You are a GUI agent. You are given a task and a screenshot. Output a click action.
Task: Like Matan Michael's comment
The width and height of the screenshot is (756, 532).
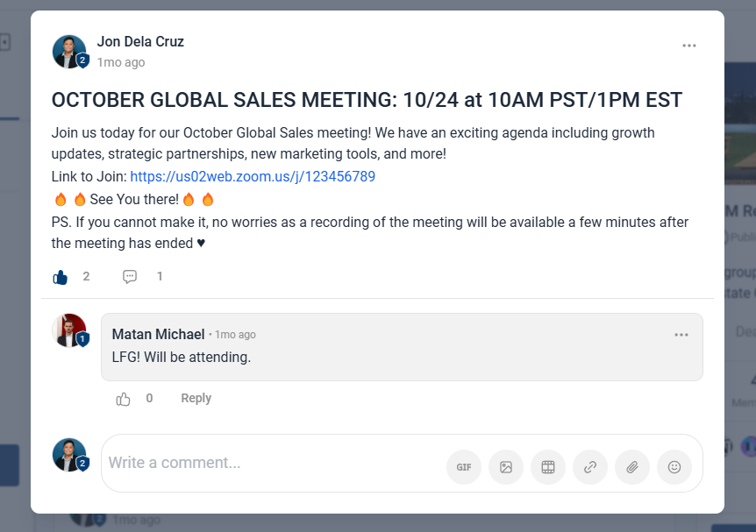pyautogui.click(x=123, y=399)
